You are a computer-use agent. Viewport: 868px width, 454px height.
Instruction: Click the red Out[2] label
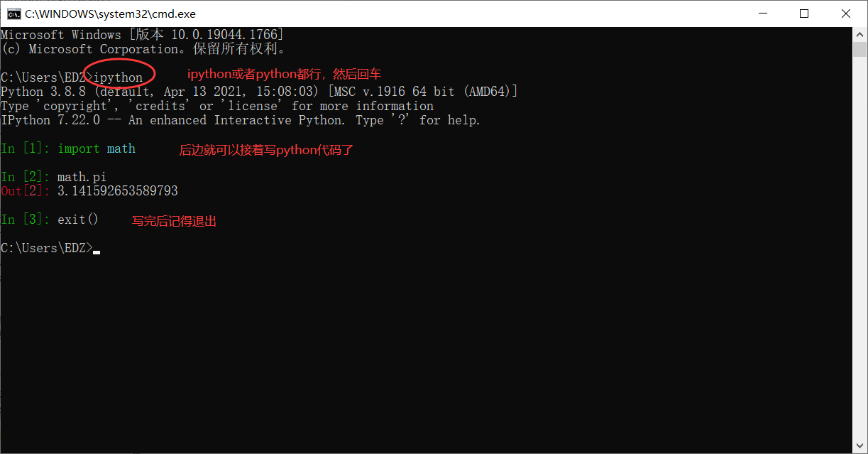coord(21,190)
